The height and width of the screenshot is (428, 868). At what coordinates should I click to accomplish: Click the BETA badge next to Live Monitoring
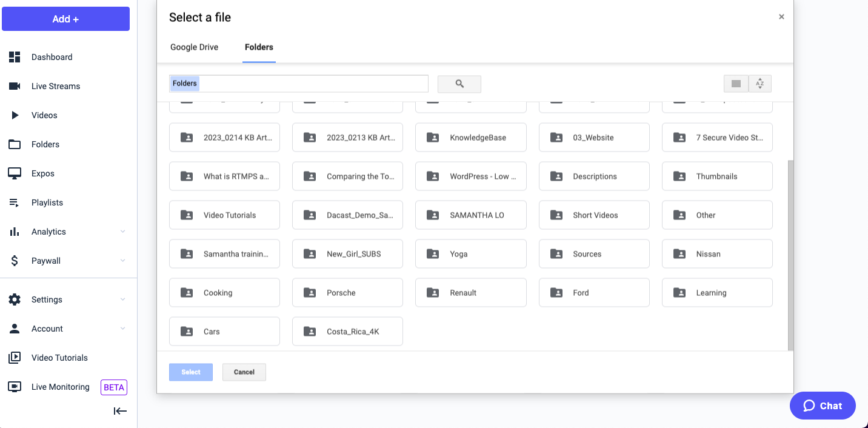tap(114, 387)
